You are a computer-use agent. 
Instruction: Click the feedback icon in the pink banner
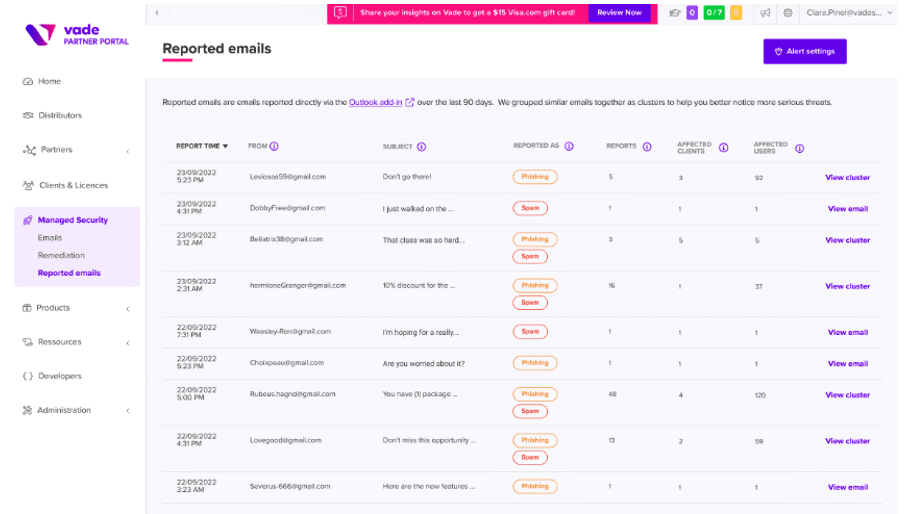pos(340,13)
